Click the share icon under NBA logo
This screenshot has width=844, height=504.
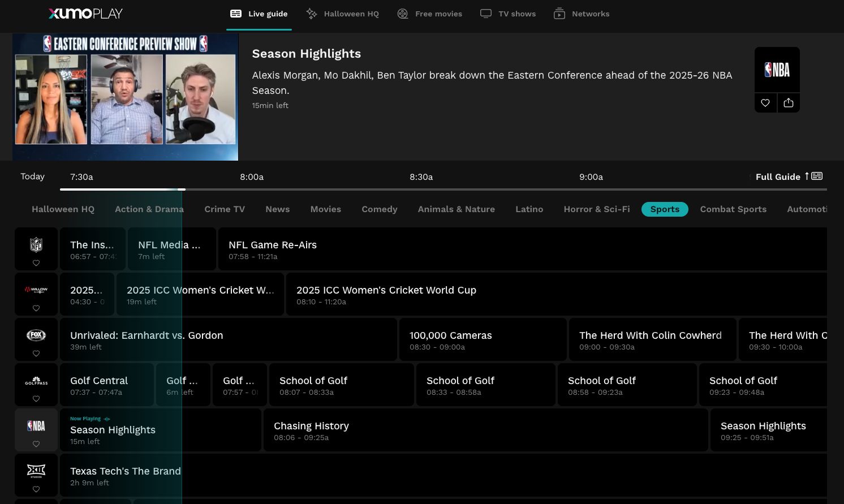[789, 103]
